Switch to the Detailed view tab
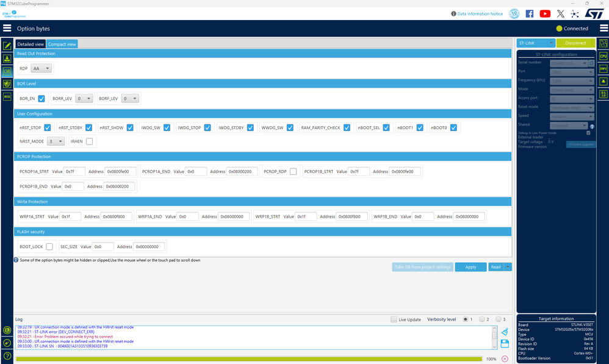This screenshot has width=609, height=364. pyautogui.click(x=31, y=45)
